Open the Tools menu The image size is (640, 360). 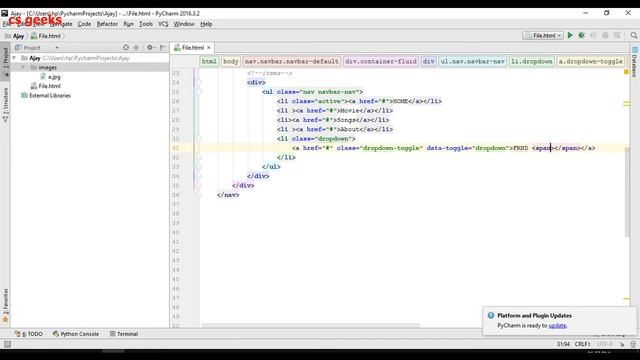point(146,24)
